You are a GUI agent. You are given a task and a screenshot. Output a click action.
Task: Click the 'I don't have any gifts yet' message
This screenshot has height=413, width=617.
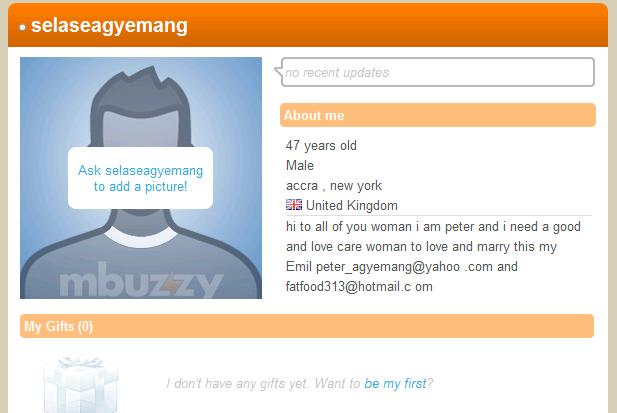coord(237,383)
